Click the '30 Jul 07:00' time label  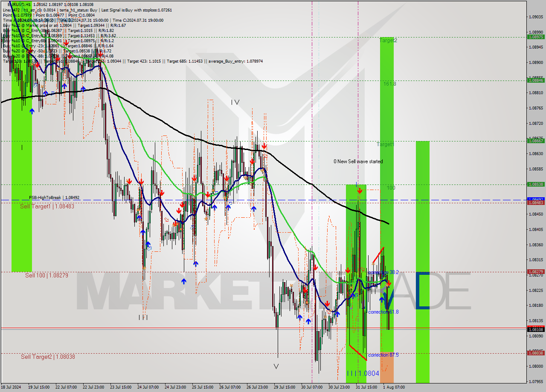coord(311,387)
